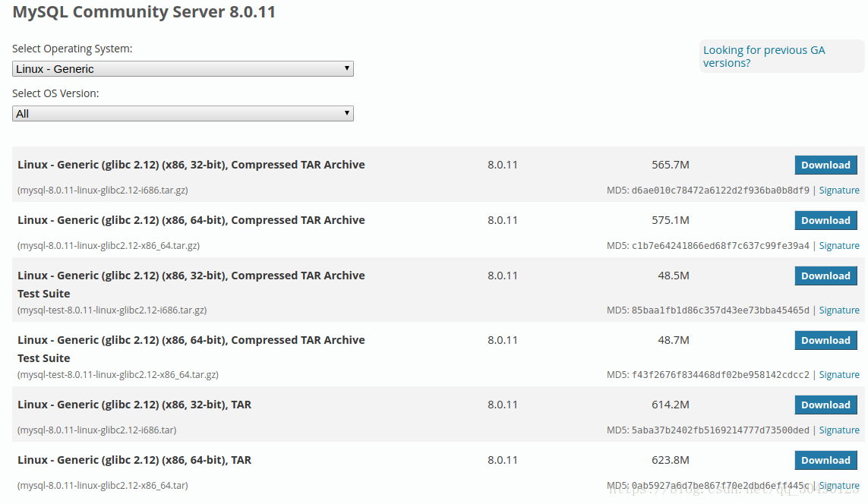
Task: Download the 32-bit Test Suite 48.5M
Action: [x=825, y=276]
